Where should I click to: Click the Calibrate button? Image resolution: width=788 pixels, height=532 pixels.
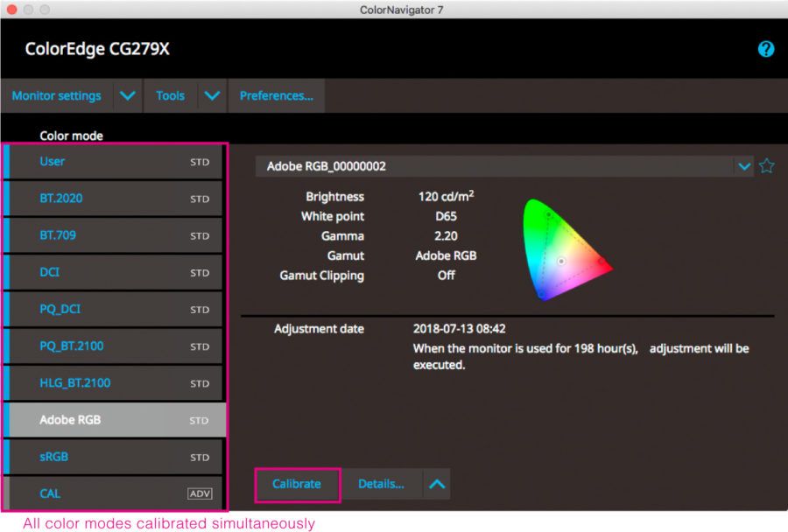pos(297,484)
